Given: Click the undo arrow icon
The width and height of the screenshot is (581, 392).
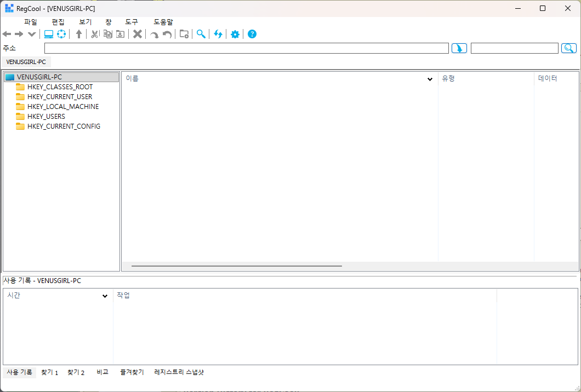Looking at the screenshot, I should coord(167,35).
